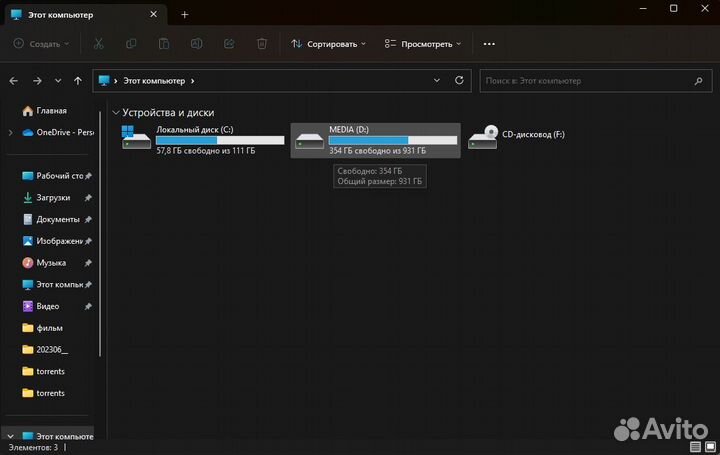Open the three-dots See more menu
Image resolution: width=720 pixels, height=455 pixels.
[x=489, y=44]
